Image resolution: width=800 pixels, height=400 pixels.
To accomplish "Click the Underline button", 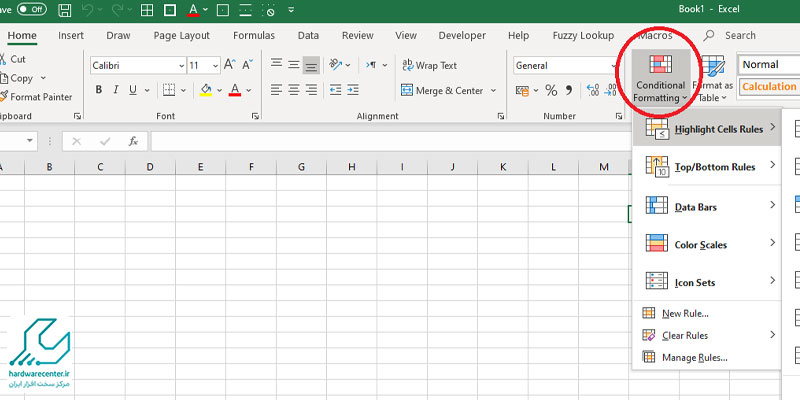I will coord(133,90).
